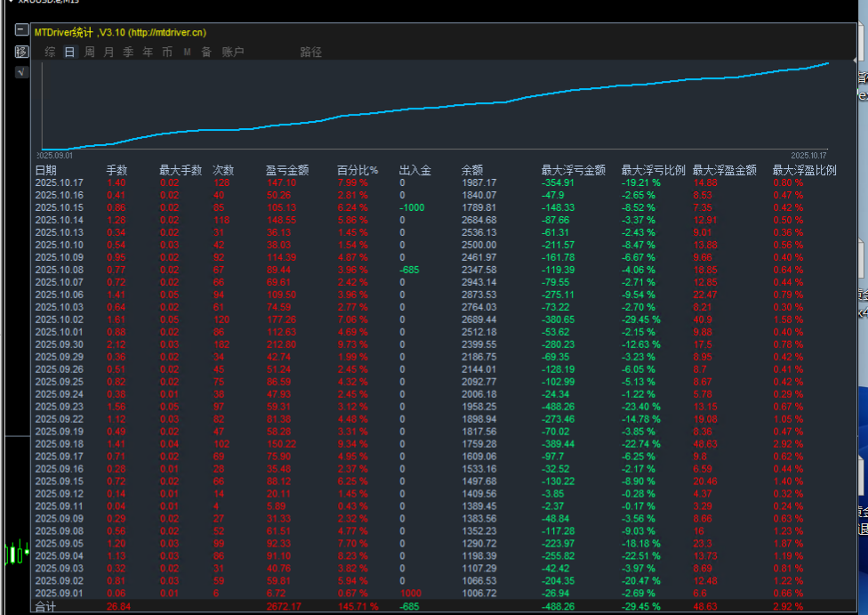Toggle the √ checkmark button
The width and height of the screenshot is (868, 615).
pos(21,72)
